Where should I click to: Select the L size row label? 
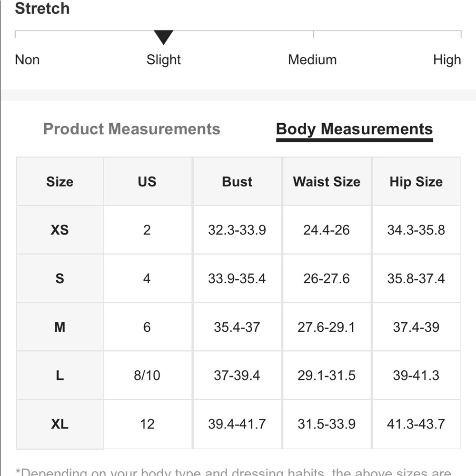coord(60,376)
